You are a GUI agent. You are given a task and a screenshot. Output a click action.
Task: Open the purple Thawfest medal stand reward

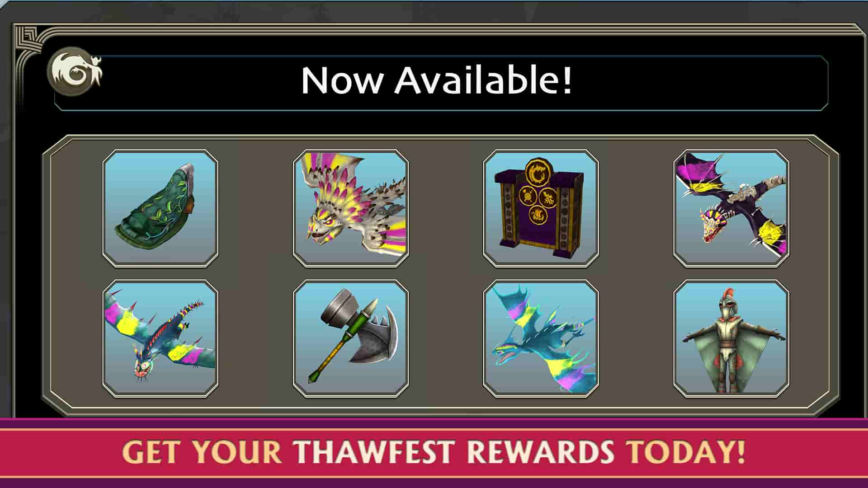click(541, 208)
